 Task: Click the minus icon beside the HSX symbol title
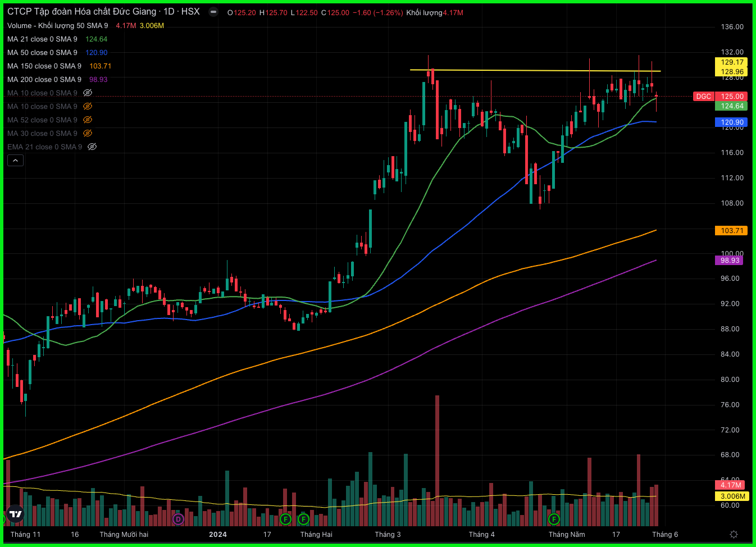213,12
